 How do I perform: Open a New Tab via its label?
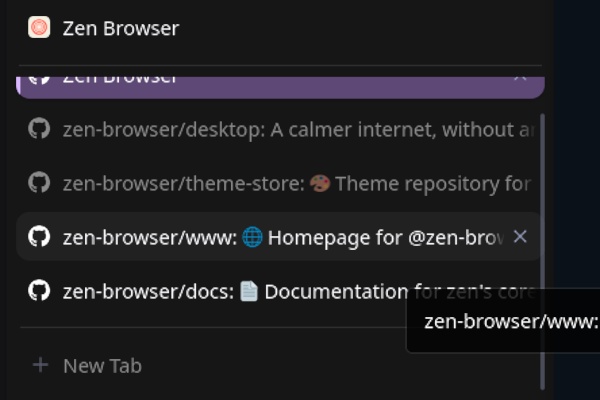(x=103, y=366)
